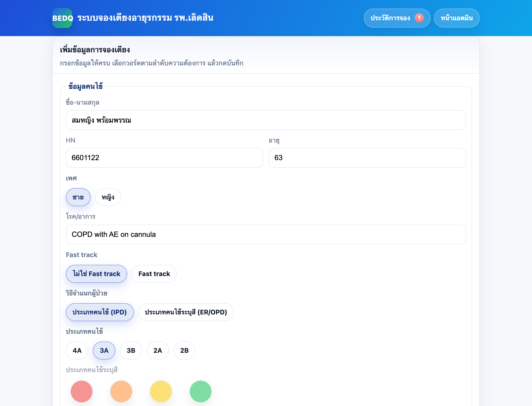Viewport: 532px width, 406px height.
Task: Pick the orange triage color circle
Action: (x=121, y=391)
